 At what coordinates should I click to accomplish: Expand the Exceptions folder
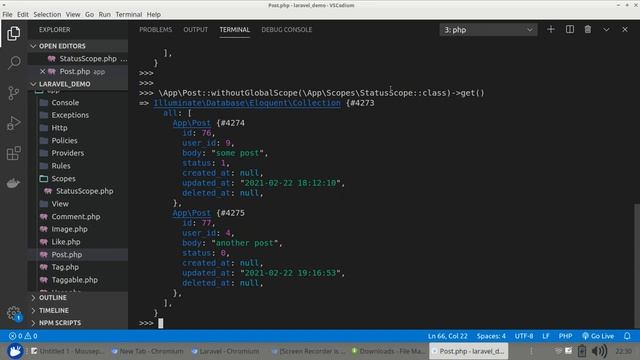pyautogui.click(x=70, y=115)
